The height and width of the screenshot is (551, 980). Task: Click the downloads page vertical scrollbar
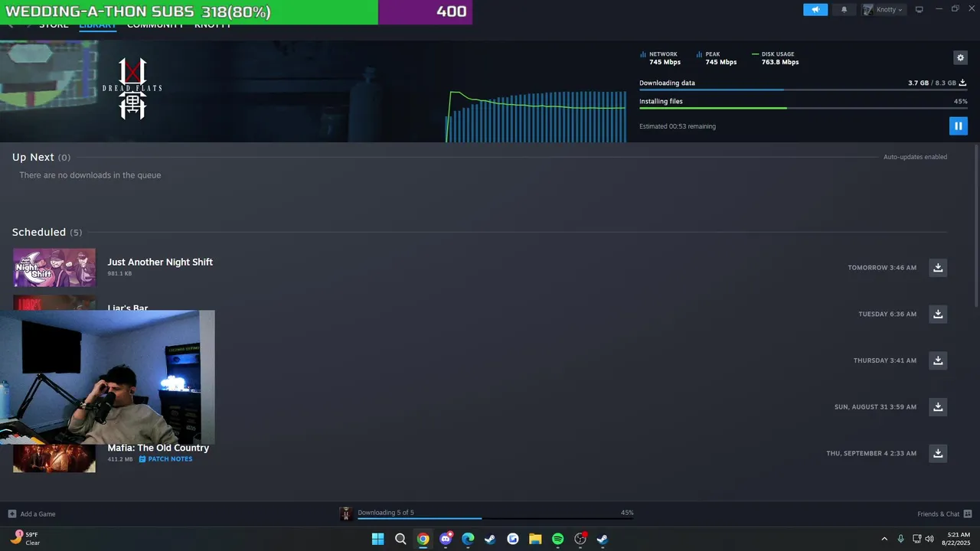click(x=976, y=226)
